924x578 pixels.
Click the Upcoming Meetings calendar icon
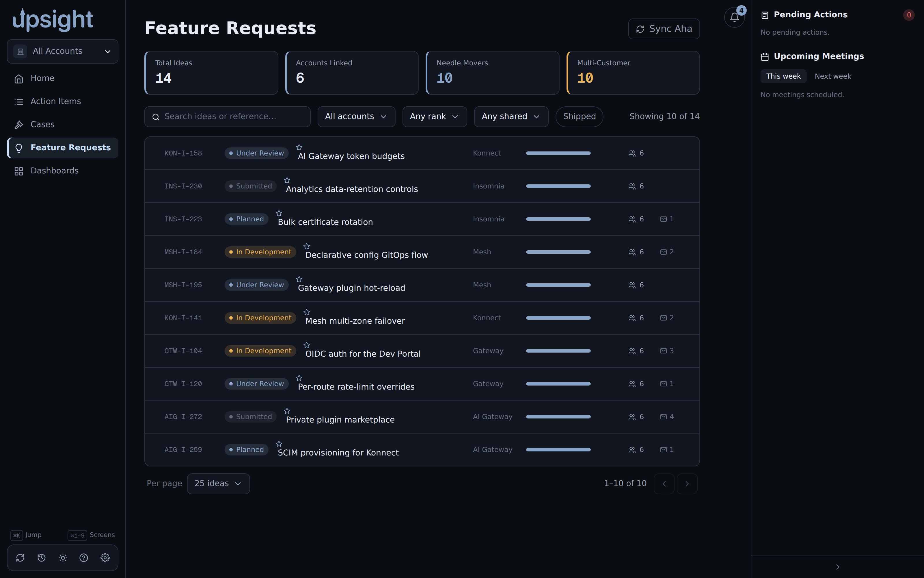coord(765,57)
